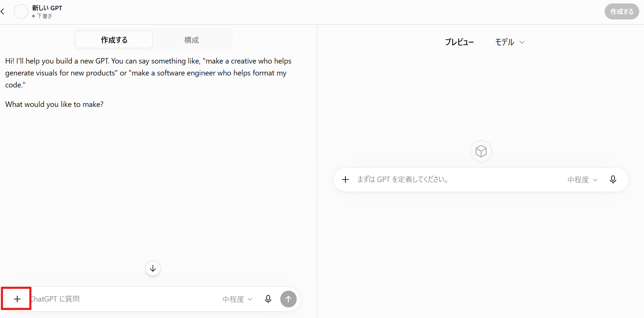Image resolution: width=644 pixels, height=318 pixels.
Task: Click the cube icon in the preview pane
Action: tap(481, 151)
